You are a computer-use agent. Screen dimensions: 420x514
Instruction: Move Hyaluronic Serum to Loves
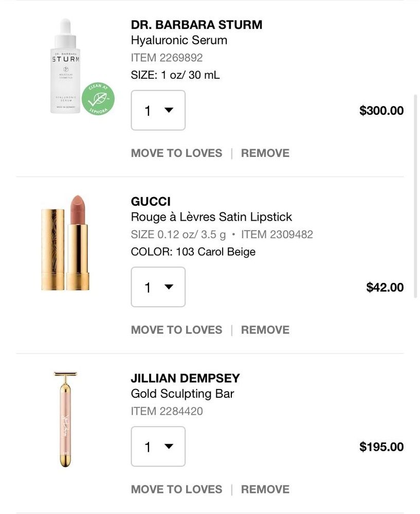[176, 153]
